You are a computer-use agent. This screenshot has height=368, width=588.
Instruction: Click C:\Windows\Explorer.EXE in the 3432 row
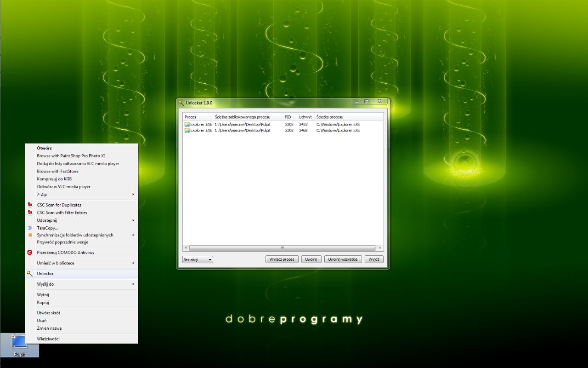click(x=338, y=124)
